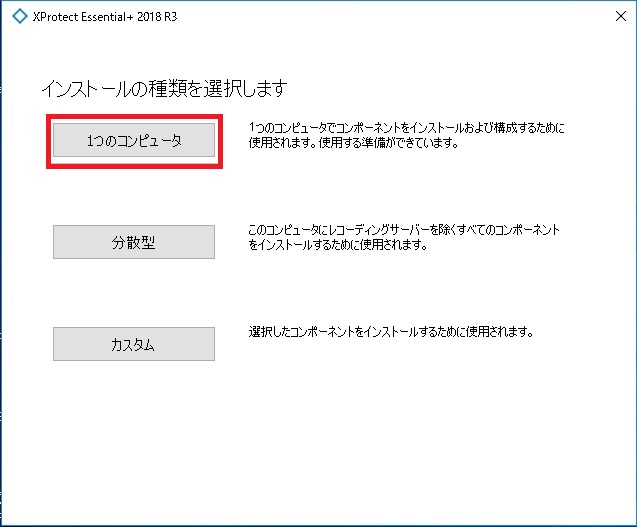The width and height of the screenshot is (637, 527).
Task: Click the heading インストールの種類を選択します
Action: tap(165, 88)
